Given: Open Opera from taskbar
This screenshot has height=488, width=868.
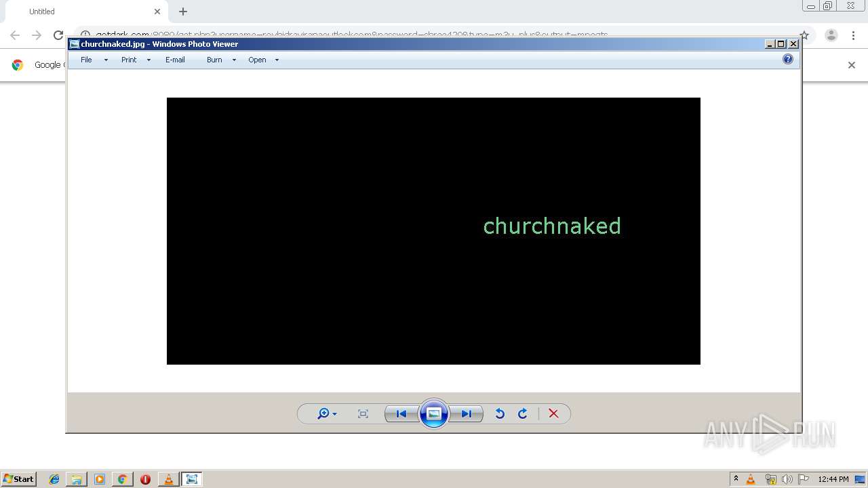Looking at the screenshot, I should [145, 479].
